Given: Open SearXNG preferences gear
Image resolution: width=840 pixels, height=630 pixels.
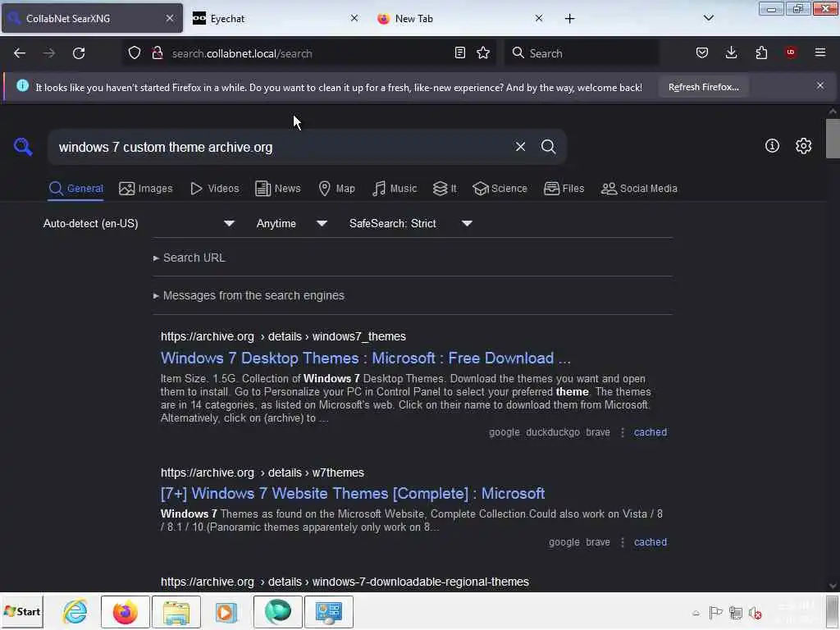Looking at the screenshot, I should click(x=803, y=146).
